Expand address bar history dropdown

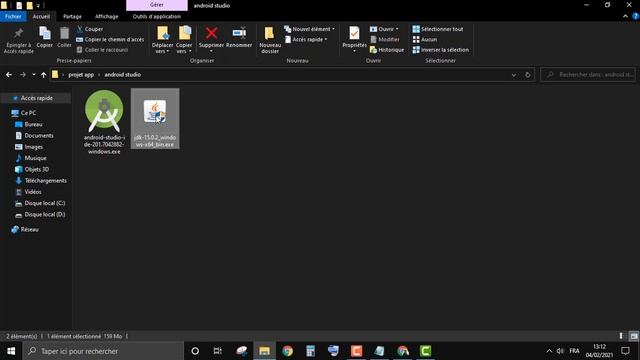pyautogui.click(x=513, y=75)
